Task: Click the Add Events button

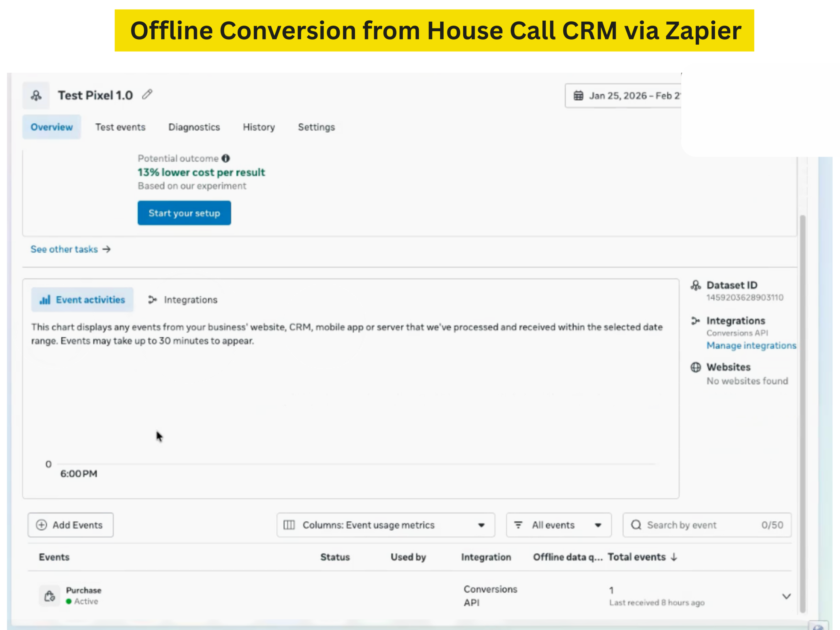Action: pyautogui.click(x=70, y=525)
